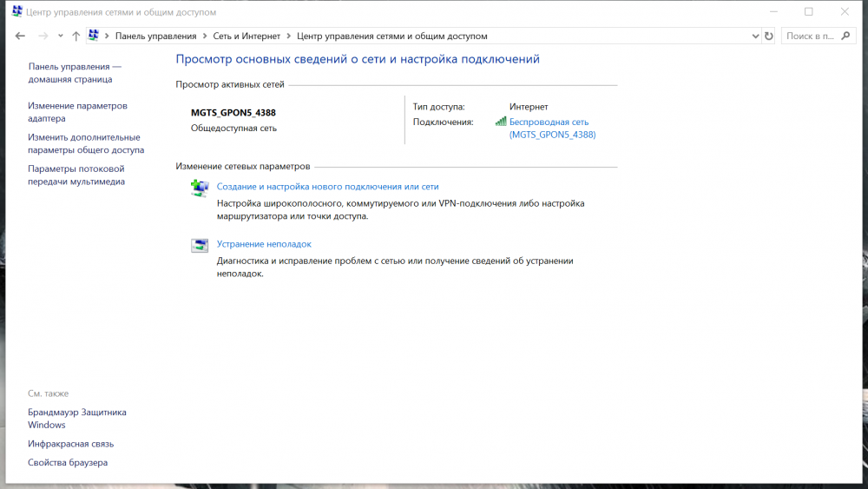Viewport: 868px width, 489px height.
Task: Click the Wi-Fi signal strength icon
Action: click(x=501, y=122)
